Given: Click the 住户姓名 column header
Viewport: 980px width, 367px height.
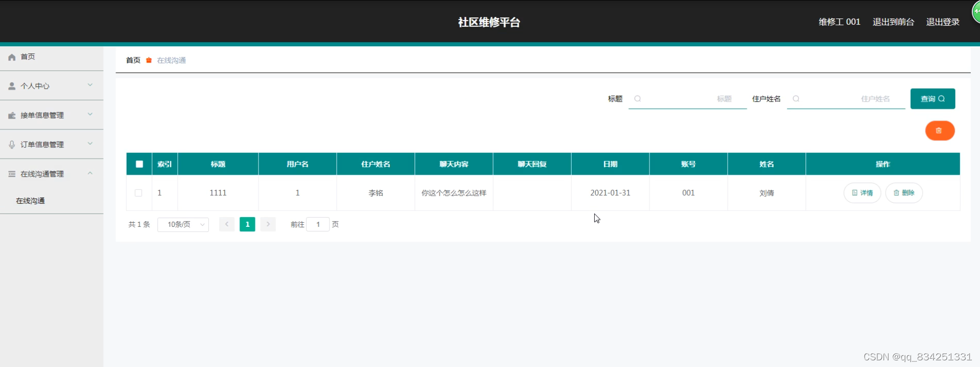Looking at the screenshot, I should click(376, 164).
